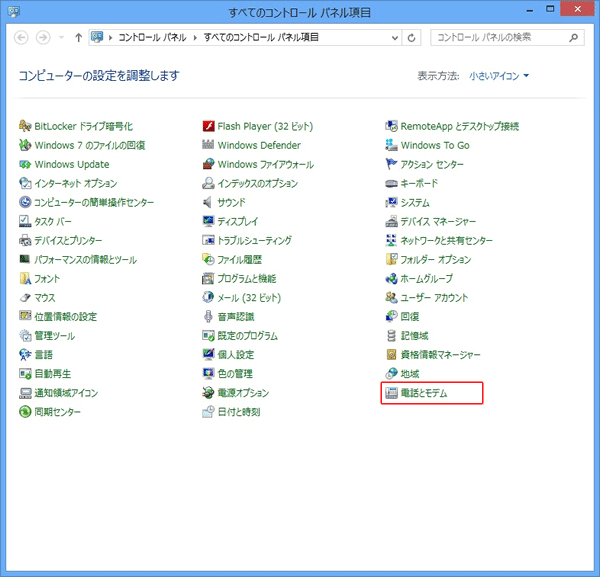Open the プログラムと機能 link
Image resolution: width=600 pixels, height=577 pixels.
point(247,278)
